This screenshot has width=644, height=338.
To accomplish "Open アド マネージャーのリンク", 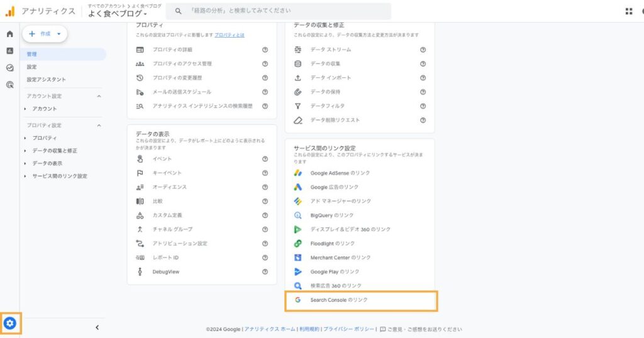I will (340, 201).
